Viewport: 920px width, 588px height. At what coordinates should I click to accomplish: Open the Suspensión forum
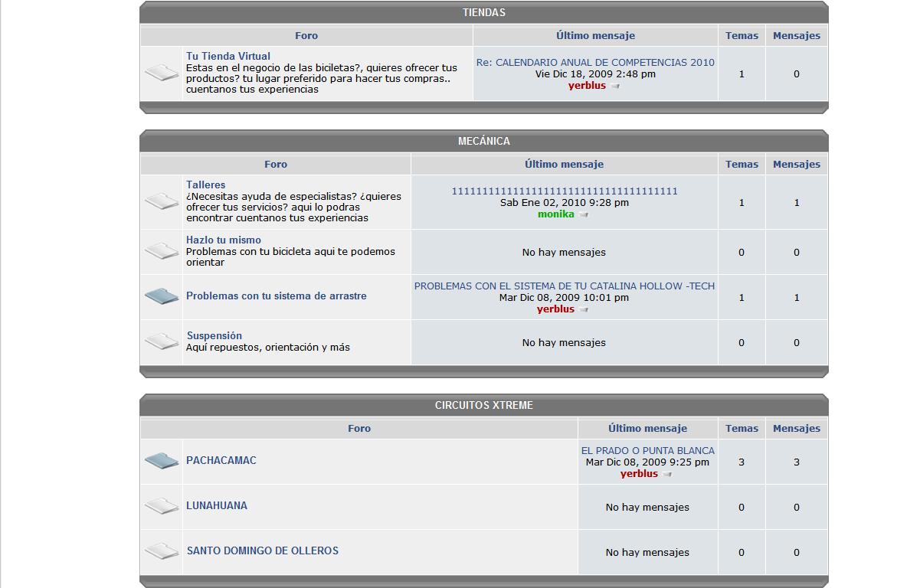click(214, 335)
